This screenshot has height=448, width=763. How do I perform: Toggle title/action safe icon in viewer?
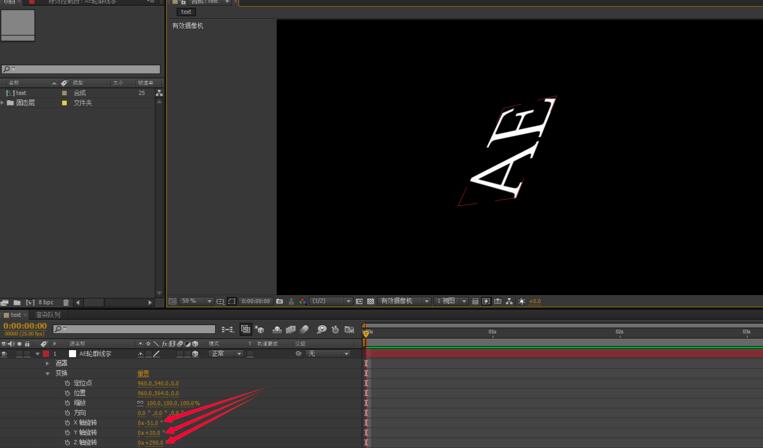(220, 302)
